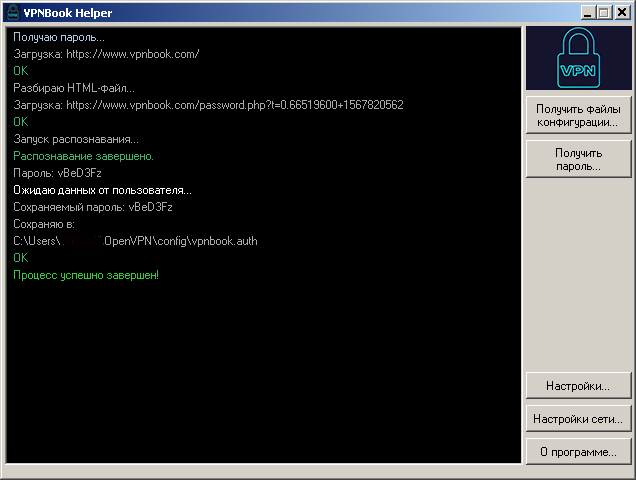Image resolution: width=636 pixels, height=480 pixels.
Task: Click "Ожидаю данных от пользователя..." line
Action: click(x=103, y=190)
